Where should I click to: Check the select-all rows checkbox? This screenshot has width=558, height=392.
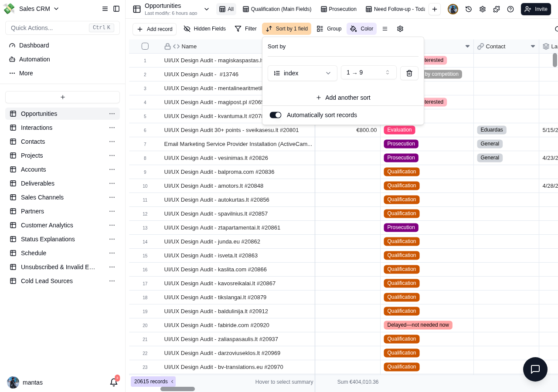pyautogui.click(x=145, y=46)
